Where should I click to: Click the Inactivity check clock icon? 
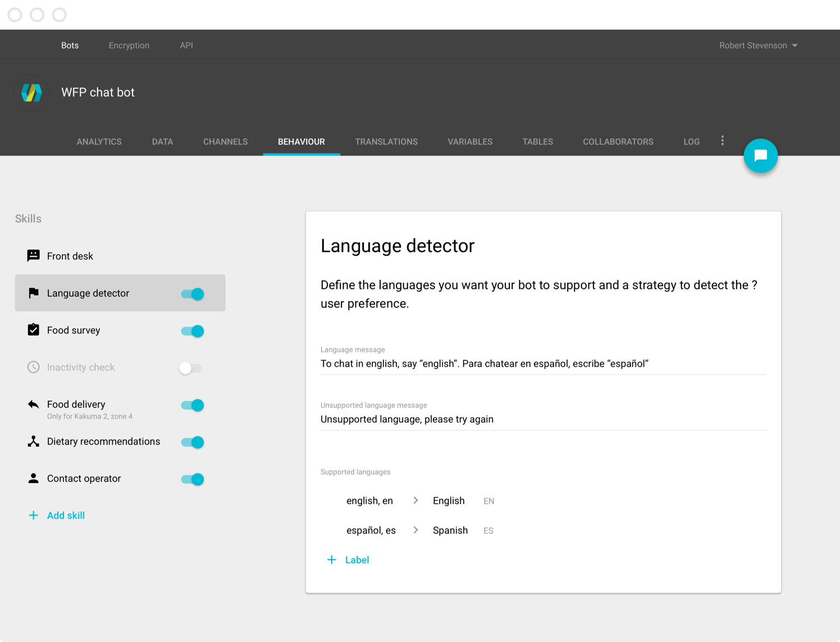click(34, 367)
